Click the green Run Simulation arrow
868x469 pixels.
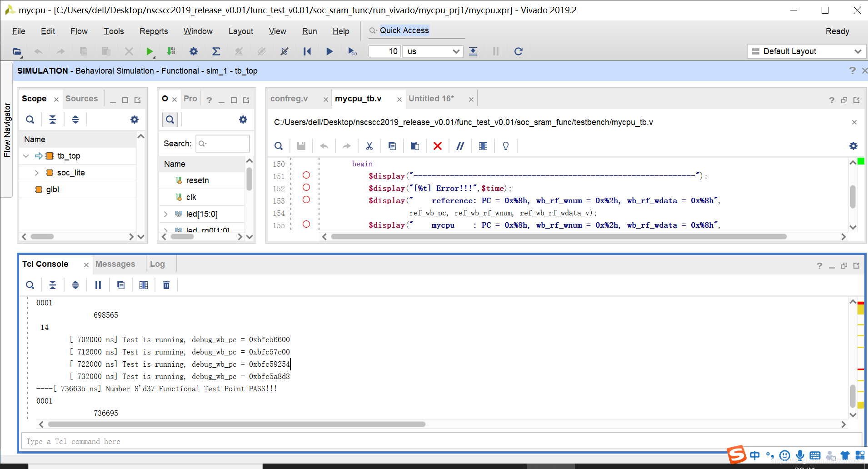point(149,51)
